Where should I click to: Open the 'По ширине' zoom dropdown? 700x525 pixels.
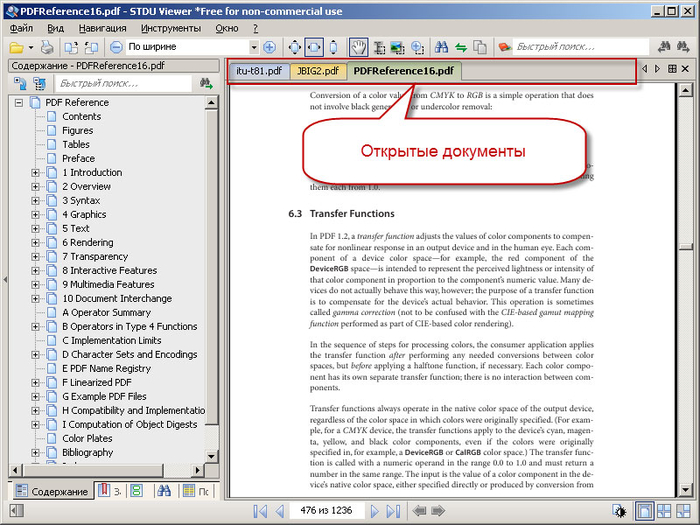pos(254,47)
